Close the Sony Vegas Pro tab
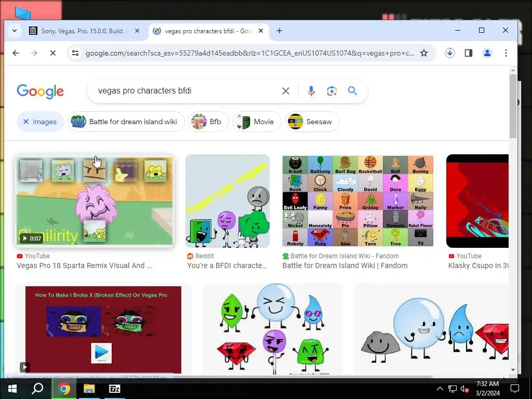Screen dimensions: 532x399 pos(137,31)
